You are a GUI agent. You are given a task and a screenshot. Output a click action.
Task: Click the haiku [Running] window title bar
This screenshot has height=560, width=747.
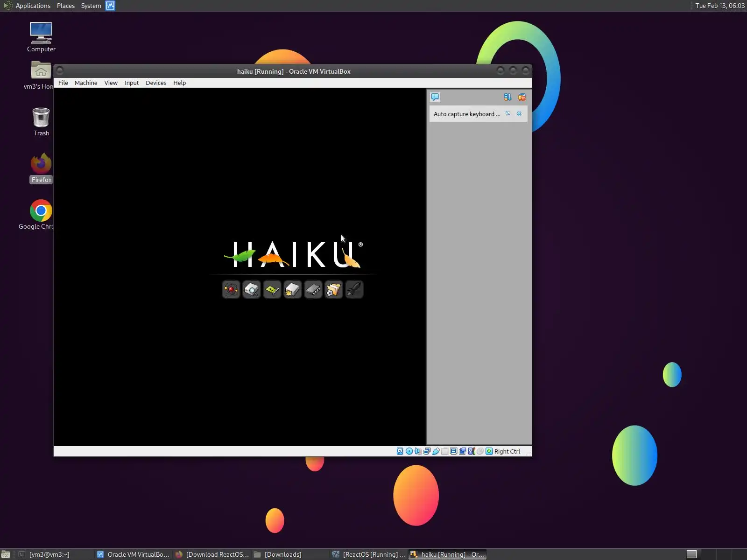pyautogui.click(x=293, y=71)
